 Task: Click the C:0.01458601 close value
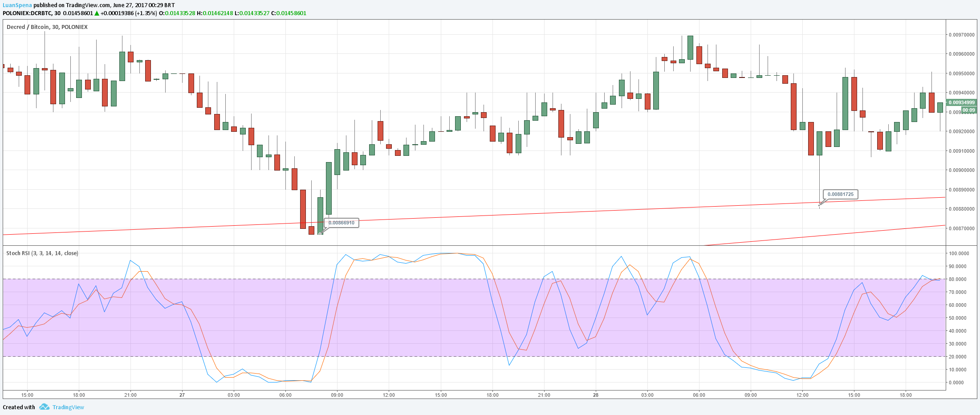tap(289, 13)
